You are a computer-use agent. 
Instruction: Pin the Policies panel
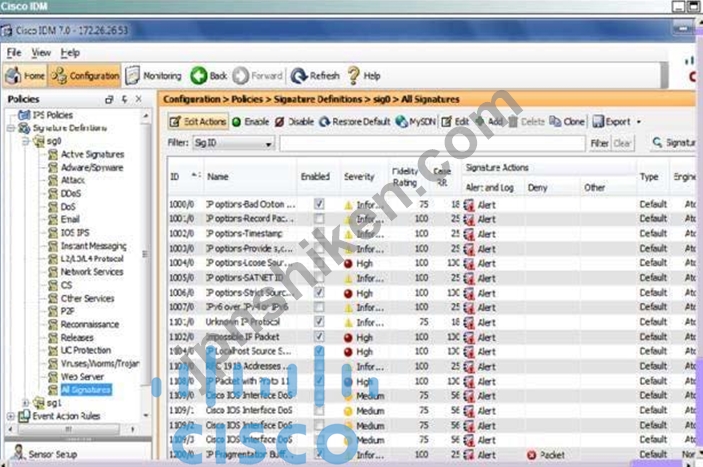click(x=124, y=99)
